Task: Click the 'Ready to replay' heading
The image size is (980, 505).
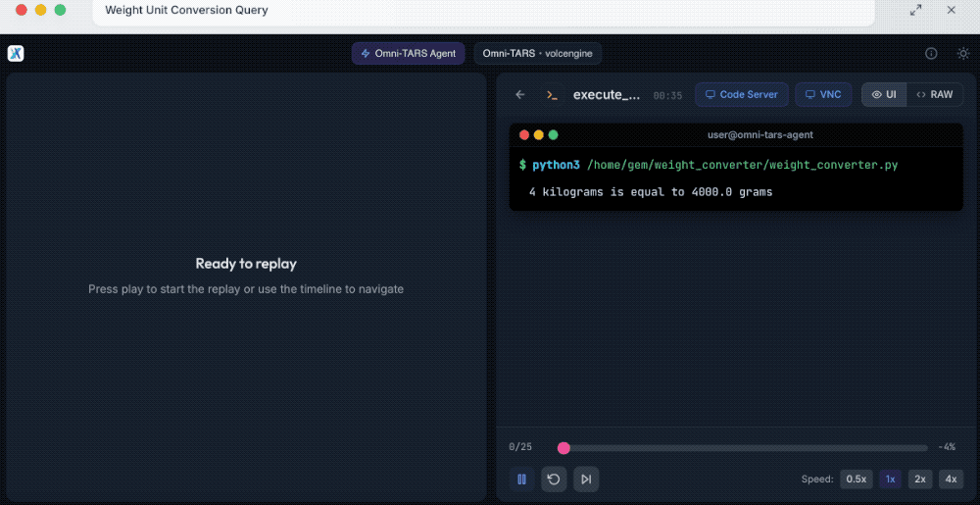Action: (246, 263)
